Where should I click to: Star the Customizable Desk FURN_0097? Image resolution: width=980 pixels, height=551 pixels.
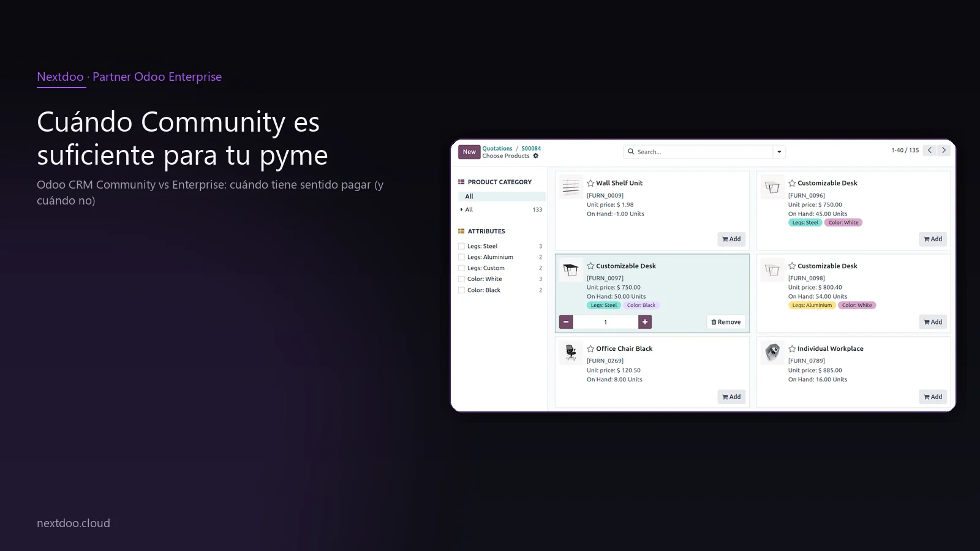click(x=590, y=266)
